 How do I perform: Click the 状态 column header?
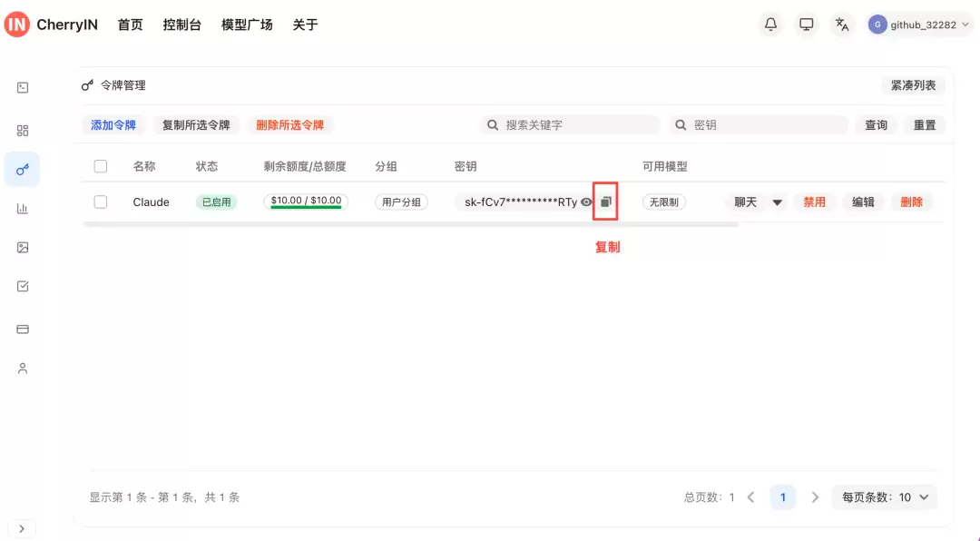tap(207, 166)
